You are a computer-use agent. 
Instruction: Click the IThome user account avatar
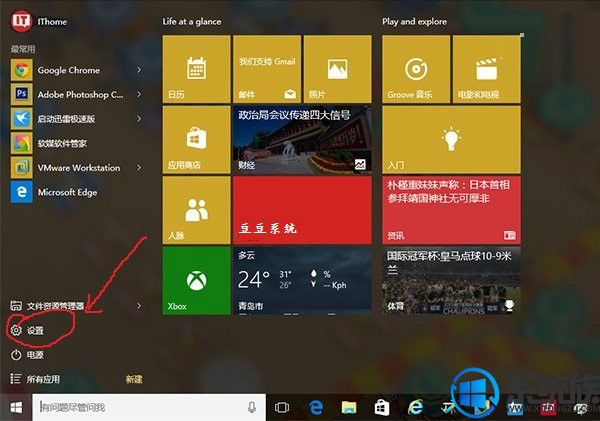click(21, 21)
